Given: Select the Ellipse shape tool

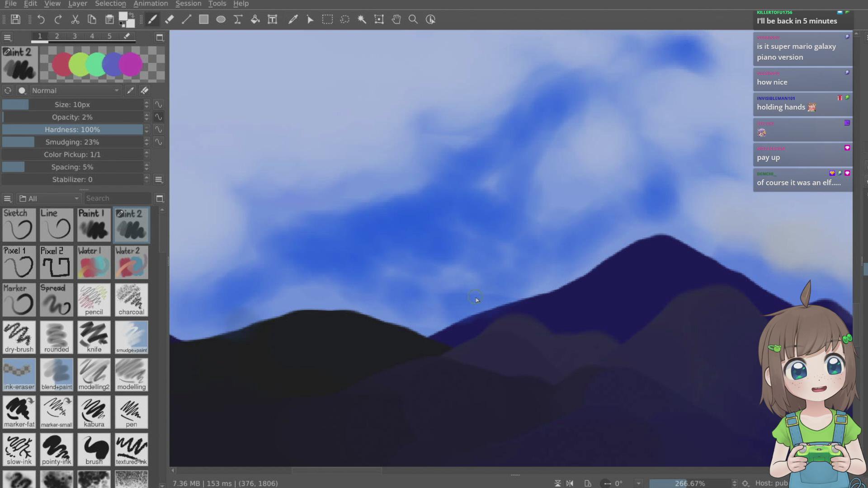Looking at the screenshot, I should point(221,19).
